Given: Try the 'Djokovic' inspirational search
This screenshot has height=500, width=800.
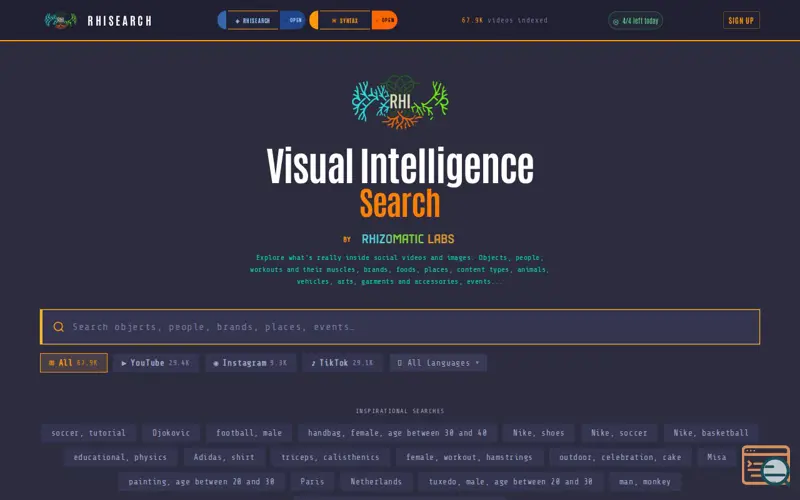Looking at the screenshot, I should click(x=171, y=433).
